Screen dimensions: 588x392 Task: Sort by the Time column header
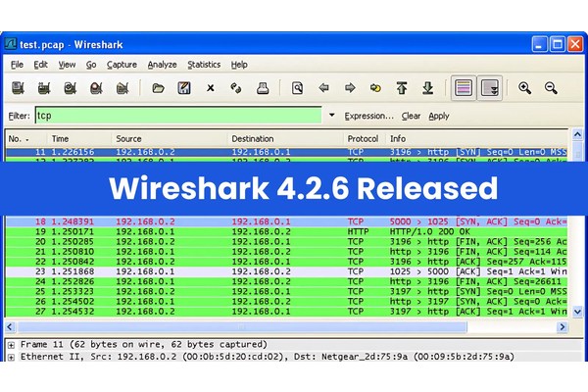79,139
